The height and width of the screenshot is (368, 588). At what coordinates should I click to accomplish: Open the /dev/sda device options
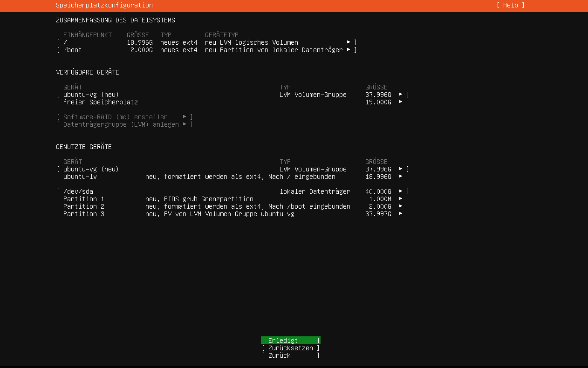tap(402, 191)
